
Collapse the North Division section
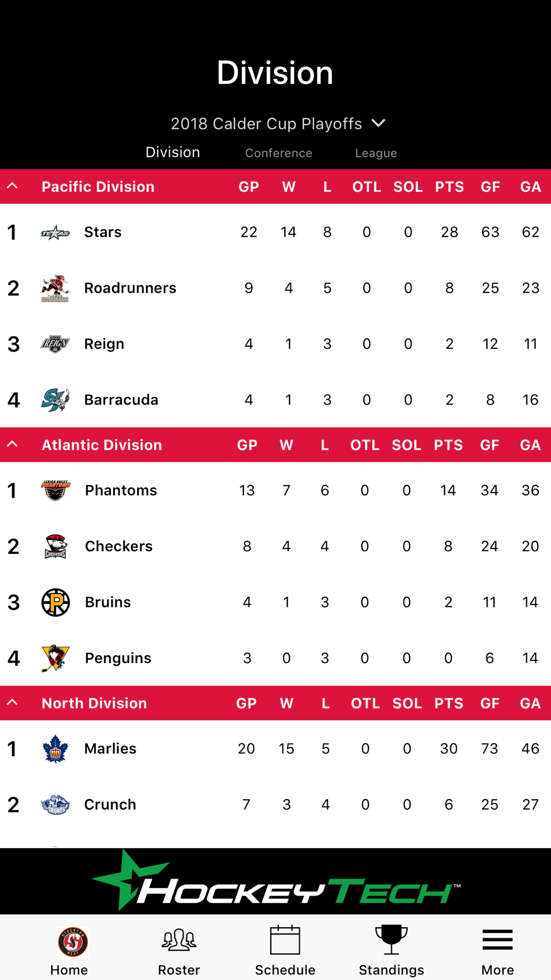coord(12,703)
